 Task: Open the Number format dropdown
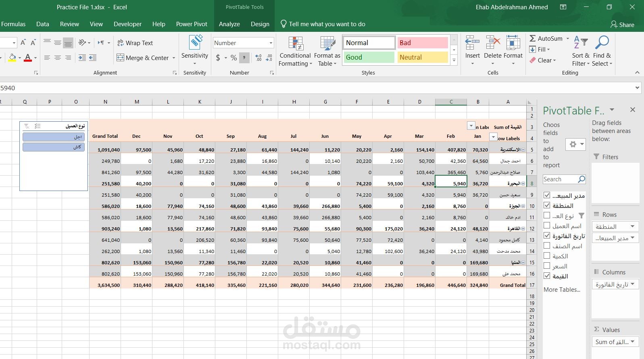(x=271, y=43)
